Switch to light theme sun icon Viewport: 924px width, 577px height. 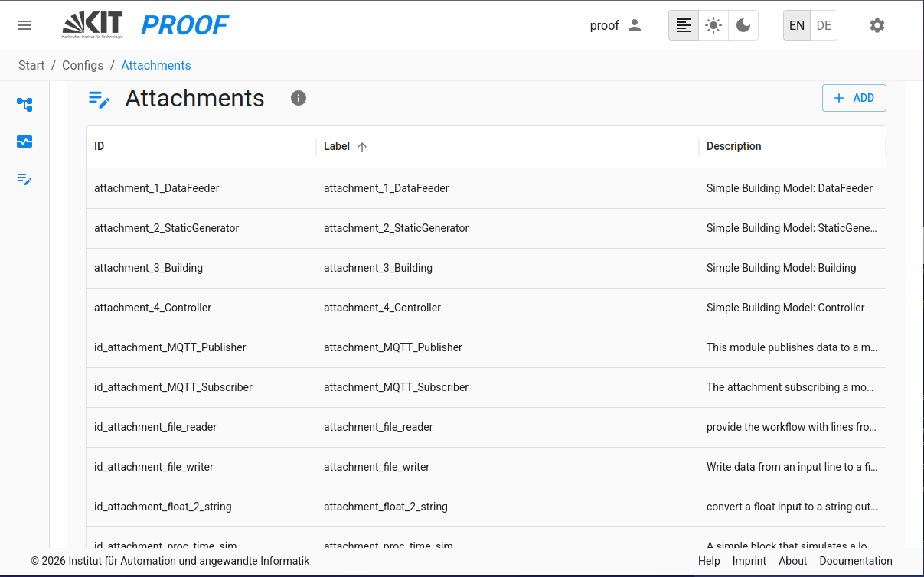tap(713, 25)
